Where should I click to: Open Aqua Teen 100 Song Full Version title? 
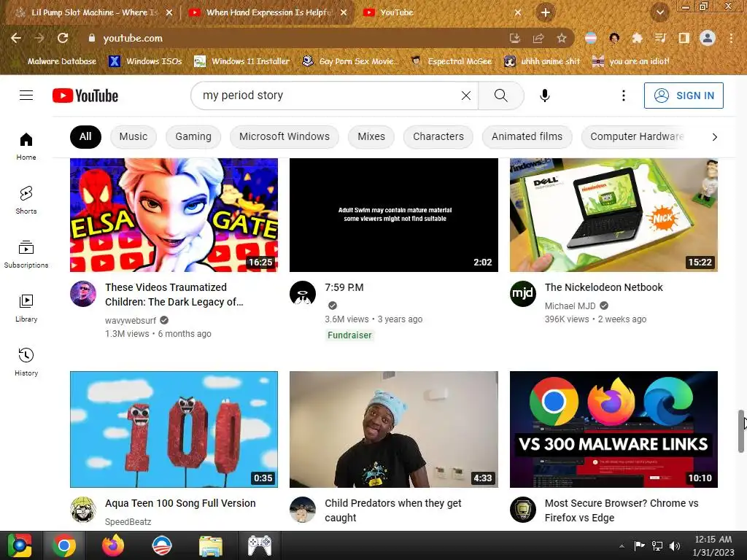[180, 503]
